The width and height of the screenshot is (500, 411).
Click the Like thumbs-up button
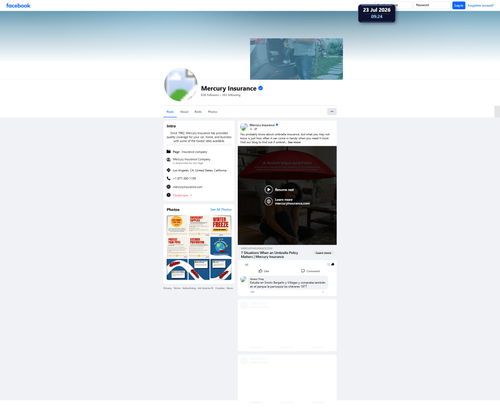coord(264,271)
